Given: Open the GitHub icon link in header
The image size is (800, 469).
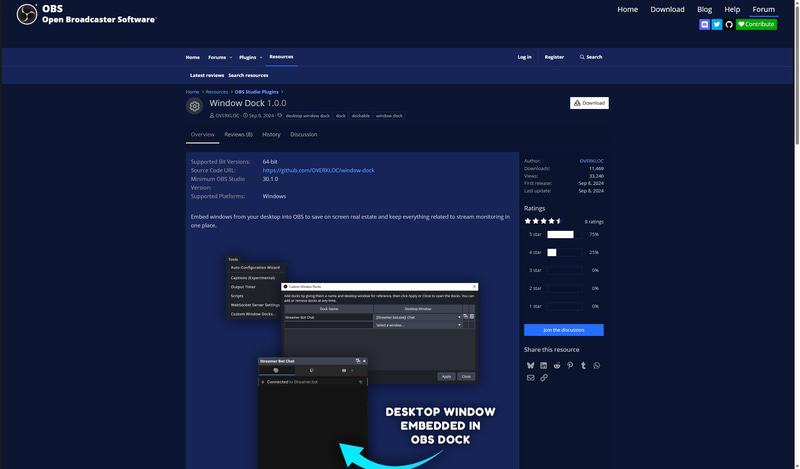Looking at the screenshot, I should point(729,24).
